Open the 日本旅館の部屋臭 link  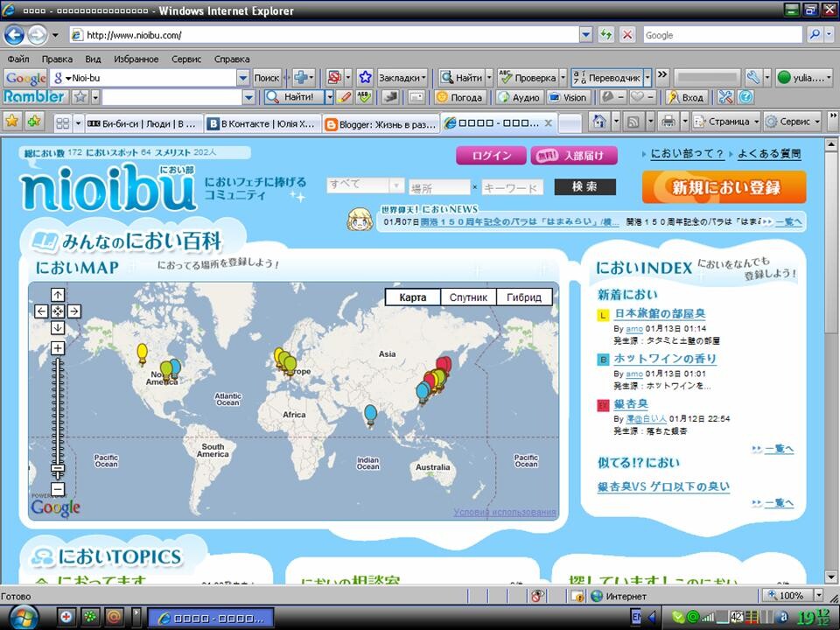[660, 314]
